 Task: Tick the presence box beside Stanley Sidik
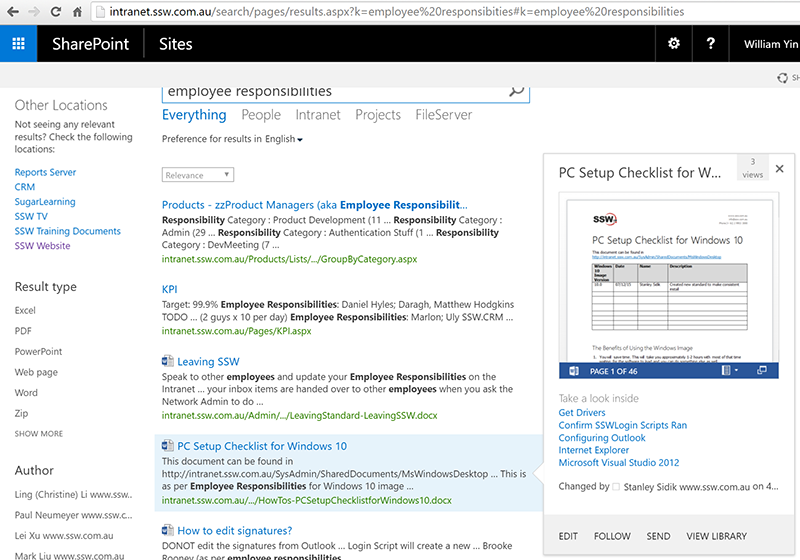coord(616,487)
